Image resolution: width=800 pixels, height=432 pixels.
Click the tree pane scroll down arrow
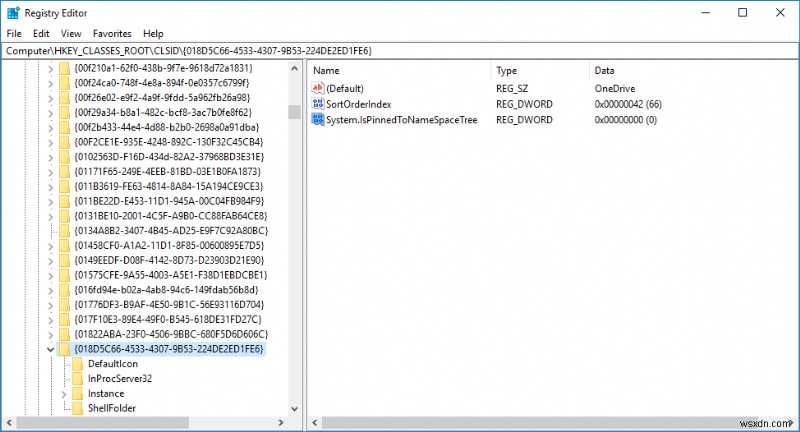tap(294, 409)
